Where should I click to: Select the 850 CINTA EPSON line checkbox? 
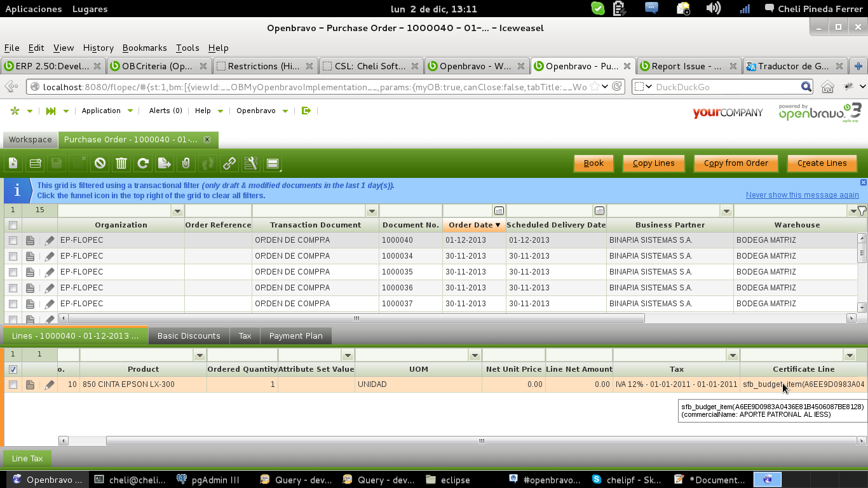[x=13, y=384]
